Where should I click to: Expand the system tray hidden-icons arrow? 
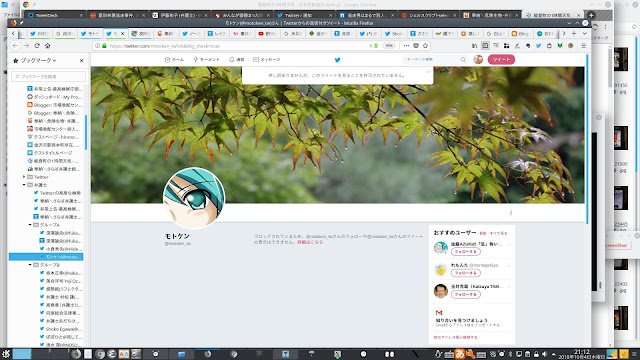(x=553, y=354)
